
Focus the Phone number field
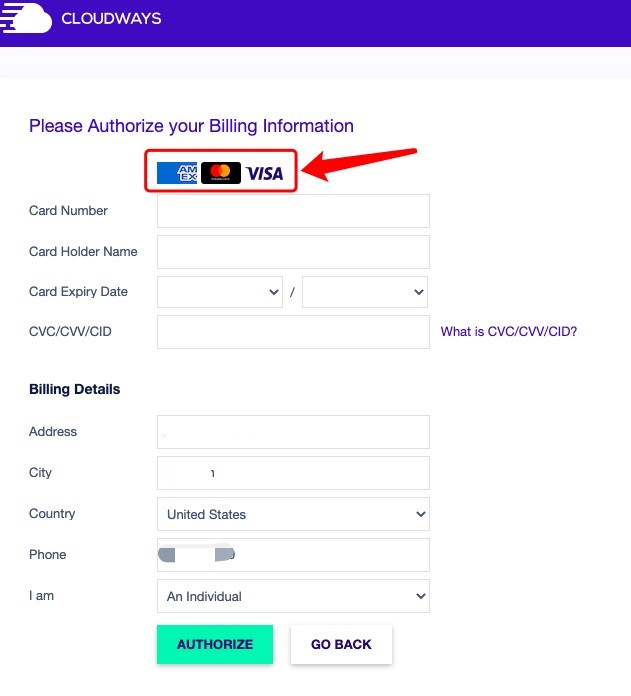pos(293,555)
